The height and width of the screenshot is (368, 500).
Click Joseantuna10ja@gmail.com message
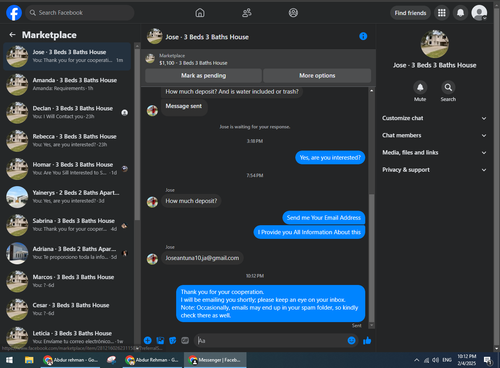(x=202, y=258)
